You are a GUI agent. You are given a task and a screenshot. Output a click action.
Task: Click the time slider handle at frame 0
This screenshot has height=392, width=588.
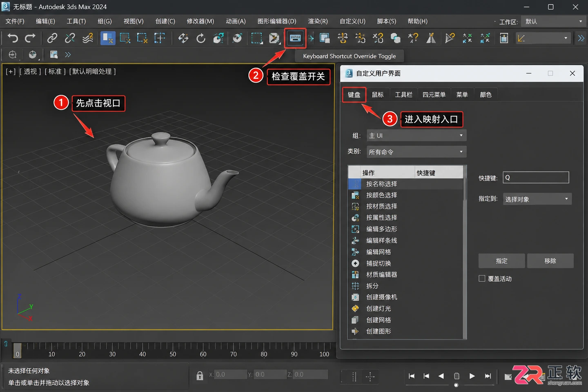coord(17,350)
